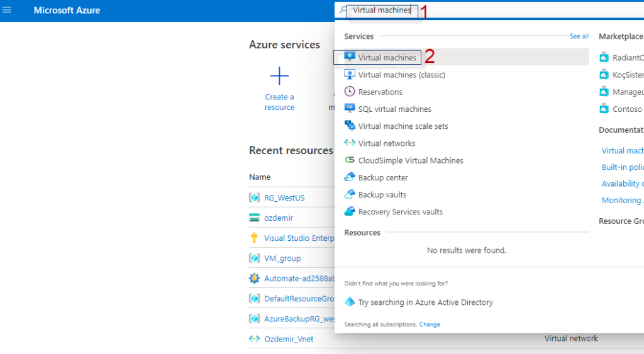Click the Azure Active Directory diamond icon
The width and height of the screenshot is (644, 354).
point(350,302)
